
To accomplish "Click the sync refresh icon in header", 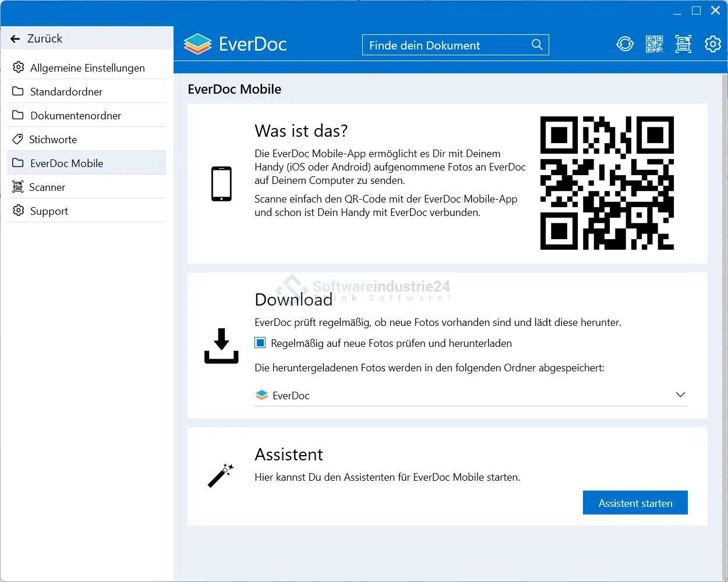I will 625,44.
